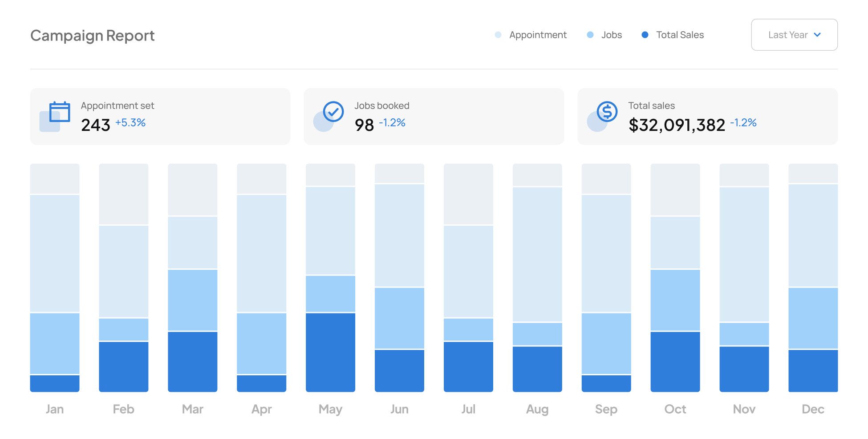Click the Campaign Report title
868x439 pixels.
coord(93,36)
